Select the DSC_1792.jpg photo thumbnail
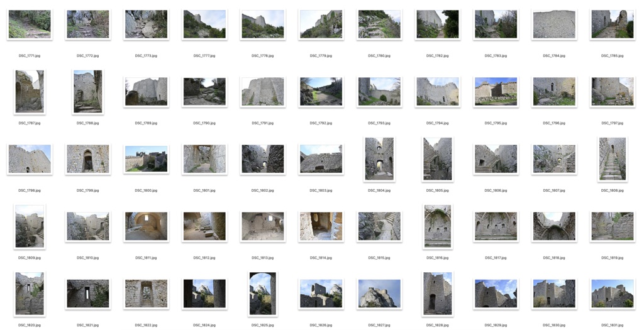 tap(321, 92)
